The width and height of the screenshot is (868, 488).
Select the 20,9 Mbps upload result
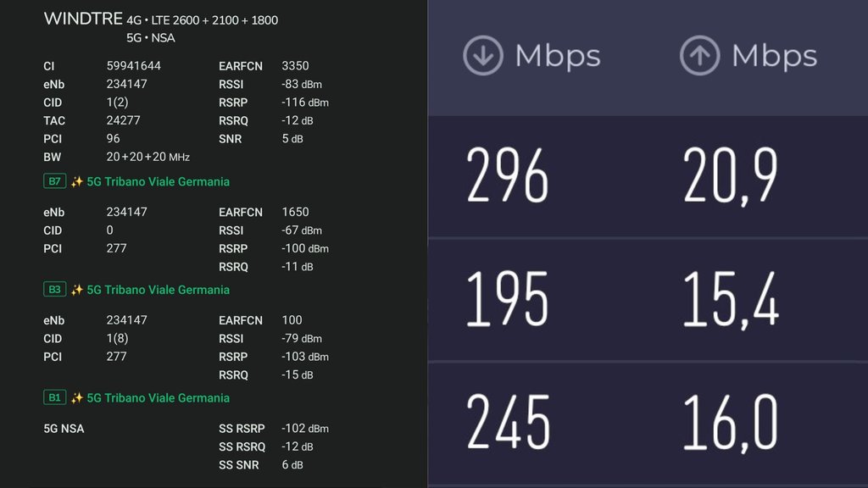[731, 177]
